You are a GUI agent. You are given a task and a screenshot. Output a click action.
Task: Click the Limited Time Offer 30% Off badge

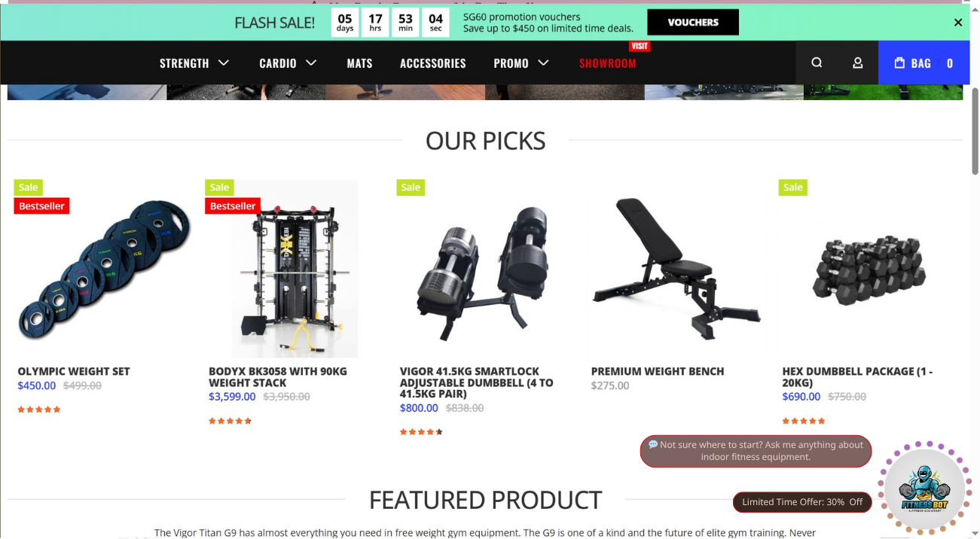[802, 502]
